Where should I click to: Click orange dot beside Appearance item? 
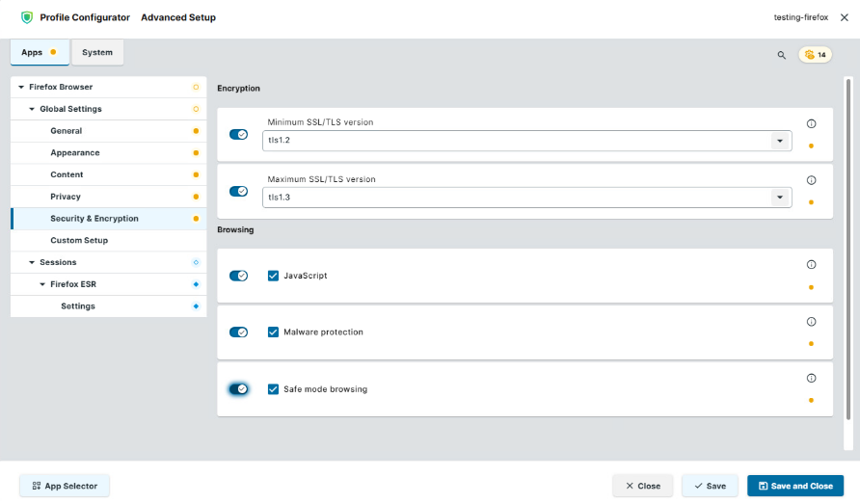click(x=196, y=153)
